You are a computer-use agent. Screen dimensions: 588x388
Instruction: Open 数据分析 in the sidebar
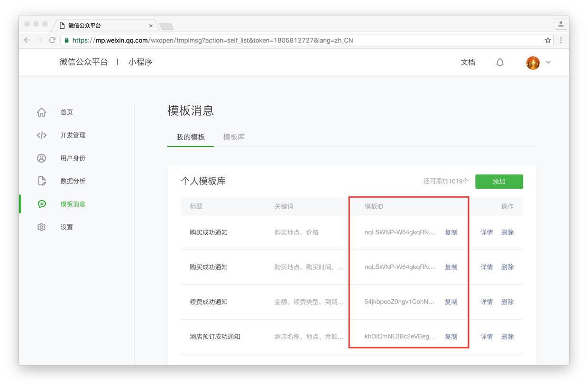click(73, 181)
